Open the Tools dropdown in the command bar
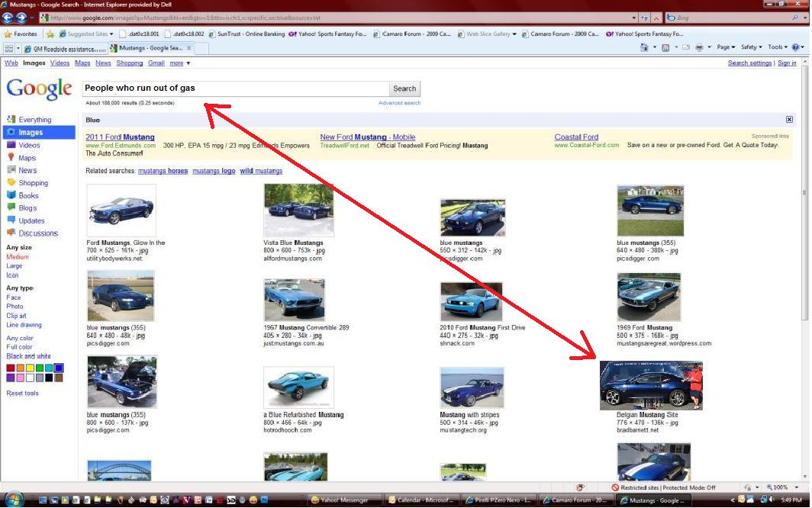 (x=777, y=47)
